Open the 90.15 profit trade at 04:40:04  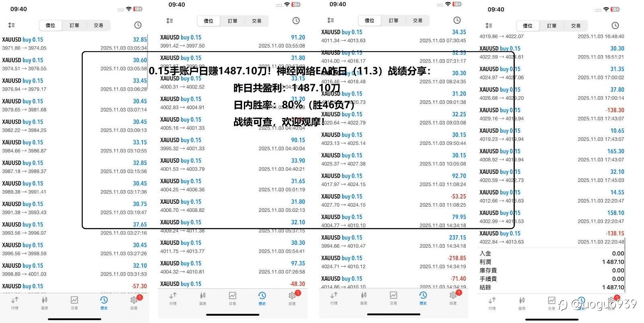[233, 144]
